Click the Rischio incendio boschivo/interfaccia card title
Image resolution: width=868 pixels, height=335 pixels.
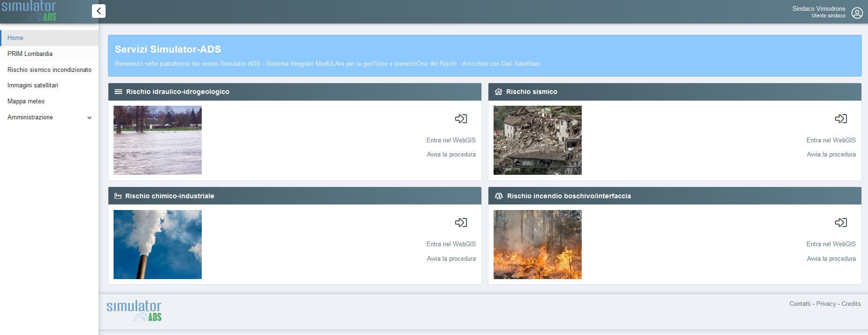[x=569, y=196]
